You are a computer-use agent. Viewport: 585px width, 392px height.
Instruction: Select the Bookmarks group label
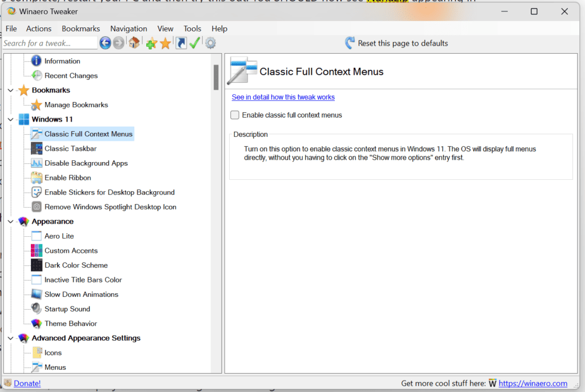click(x=51, y=90)
